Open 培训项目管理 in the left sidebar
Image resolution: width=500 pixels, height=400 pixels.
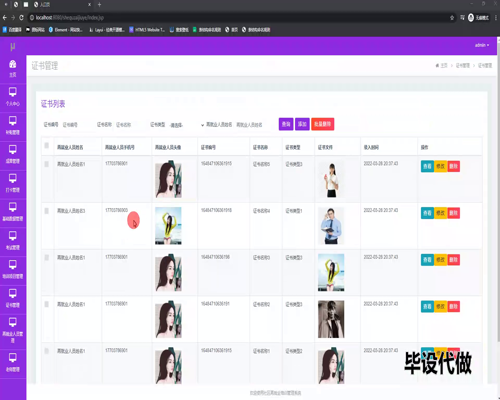13,269
